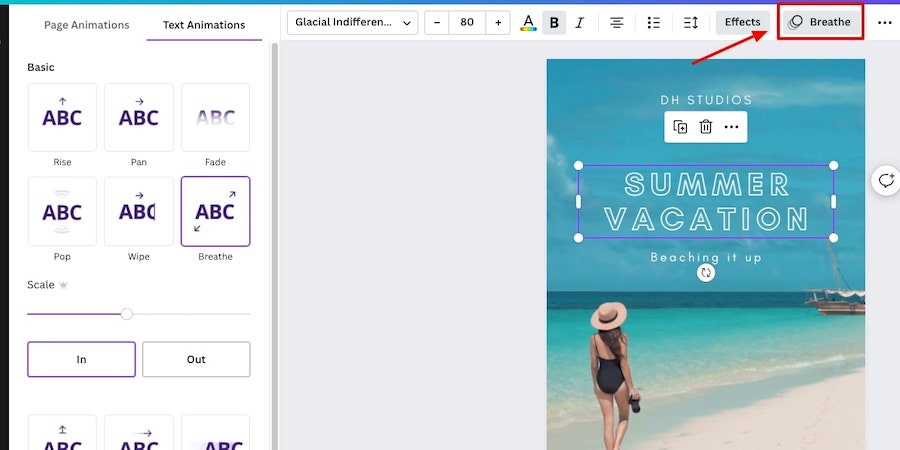Screen dimensions: 900x450
Task: Increase font size with plus button
Action: click(498, 22)
